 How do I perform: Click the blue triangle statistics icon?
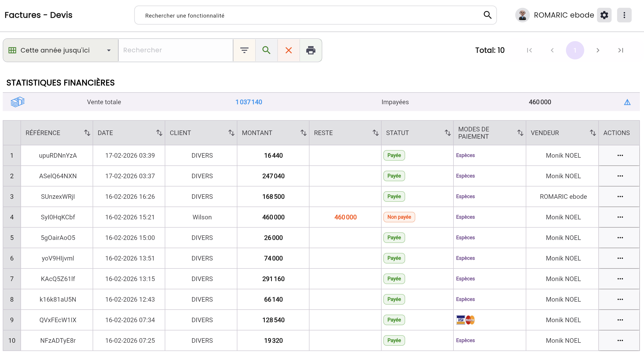(x=627, y=102)
